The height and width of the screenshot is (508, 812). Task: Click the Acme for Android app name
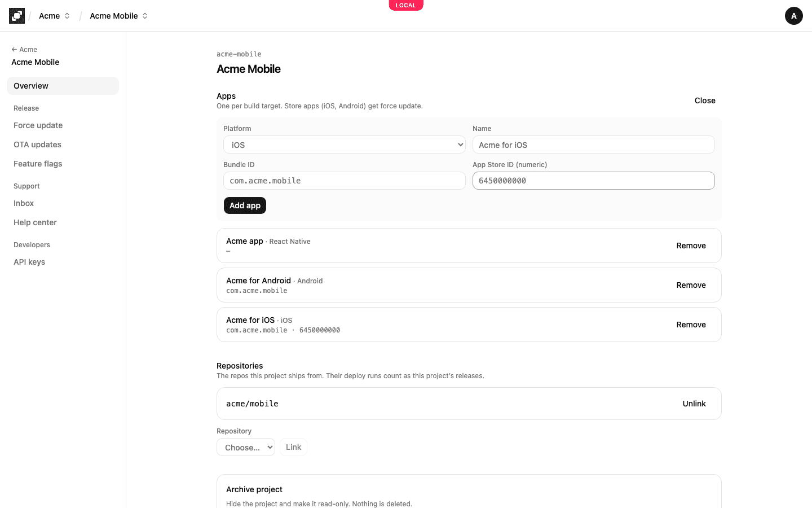tap(258, 281)
